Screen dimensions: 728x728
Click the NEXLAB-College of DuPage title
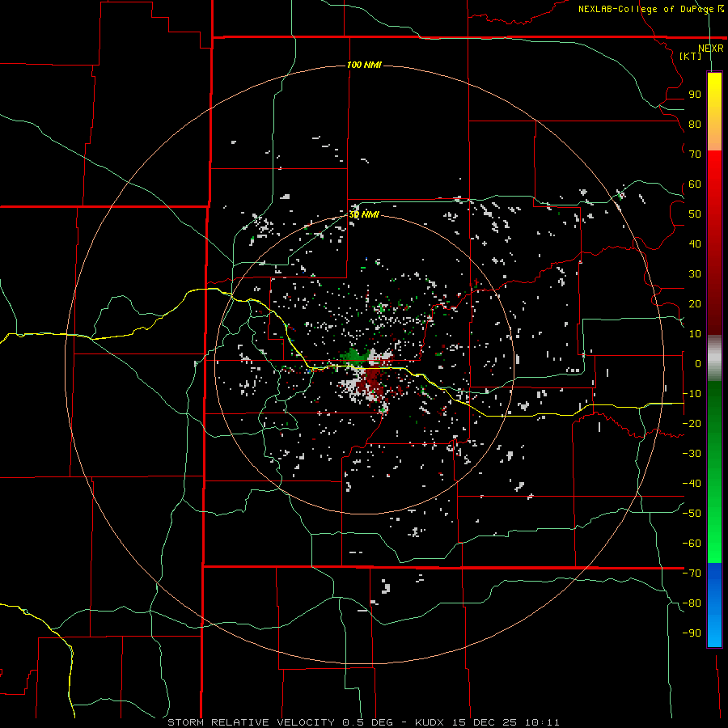[651, 9]
